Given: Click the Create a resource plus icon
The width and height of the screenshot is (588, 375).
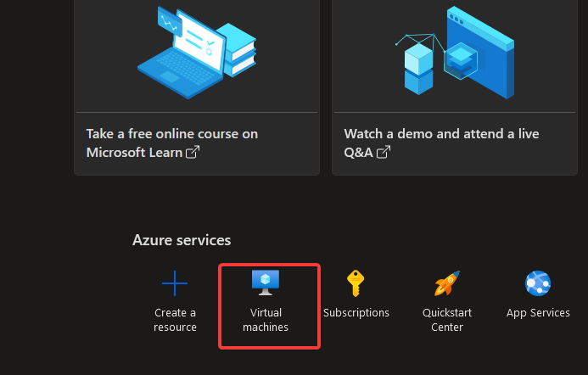Looking at the screenshot, I should (175, 283).
